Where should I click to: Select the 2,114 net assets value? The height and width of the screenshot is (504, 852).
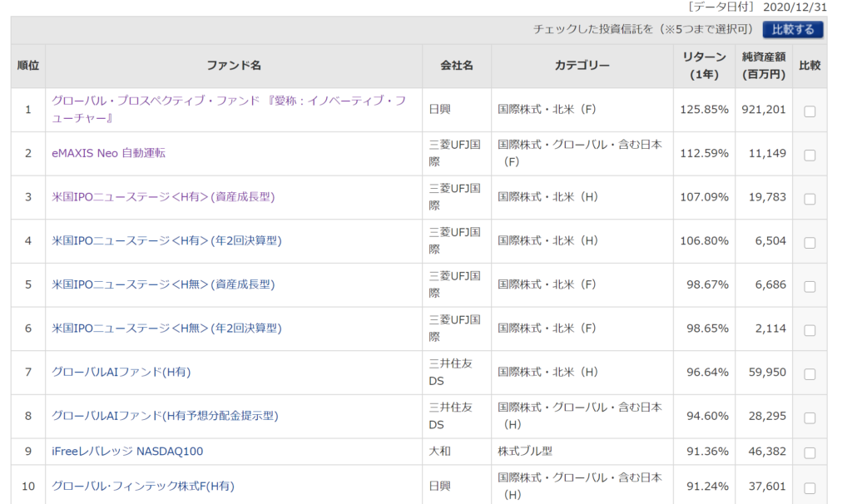[770, 328]
